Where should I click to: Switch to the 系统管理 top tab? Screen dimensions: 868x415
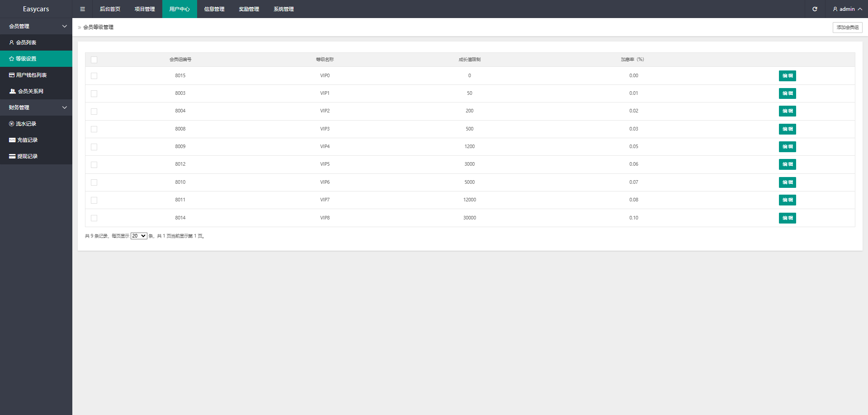pos(283,9)
